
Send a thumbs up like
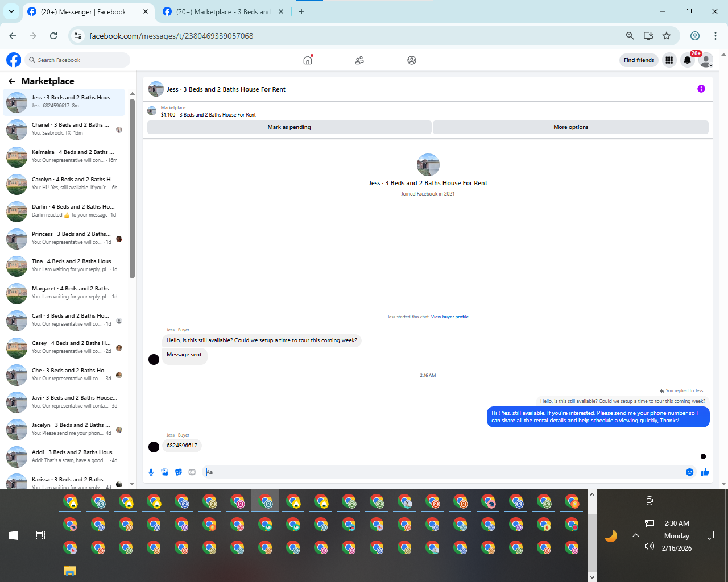point(705,472)
